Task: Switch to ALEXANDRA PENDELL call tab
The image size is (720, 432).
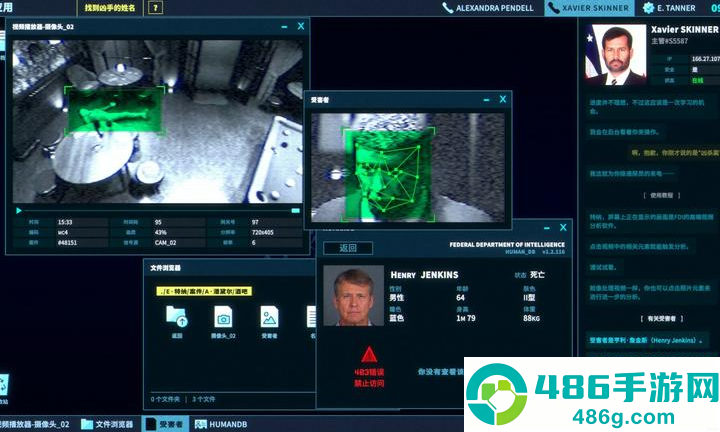Action: (x=488, y=8)
